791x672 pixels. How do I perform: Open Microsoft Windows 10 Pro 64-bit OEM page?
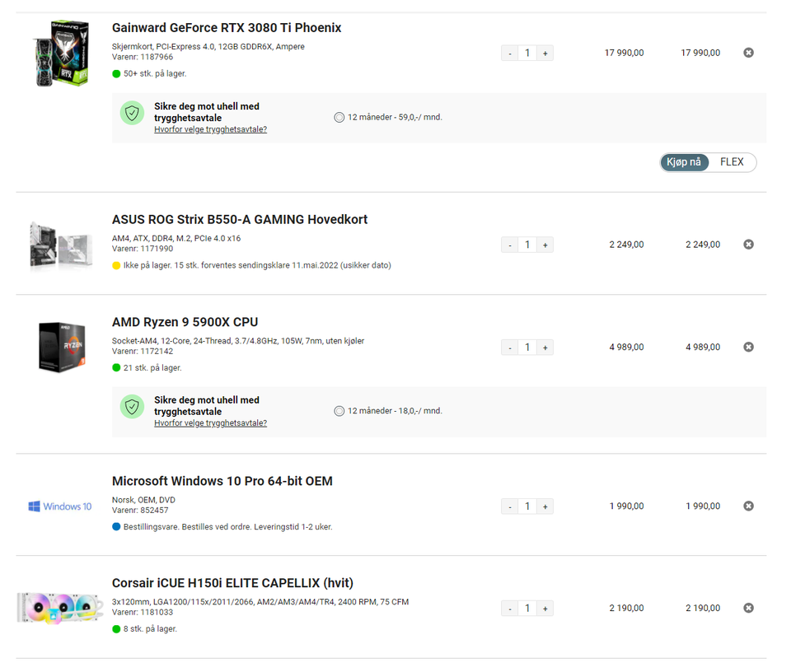[222, 481]
